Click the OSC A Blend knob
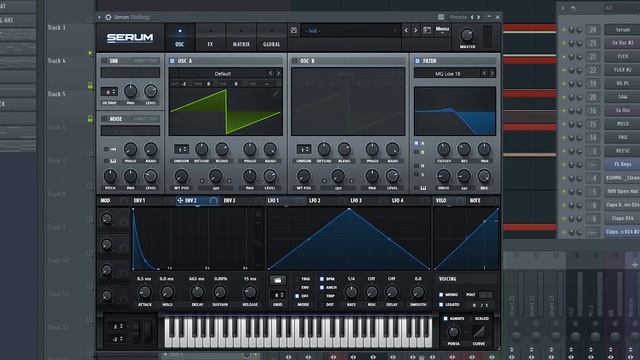The height and width of the screenshot is (360, 640). pyautogui.click(x=222, y=149)
